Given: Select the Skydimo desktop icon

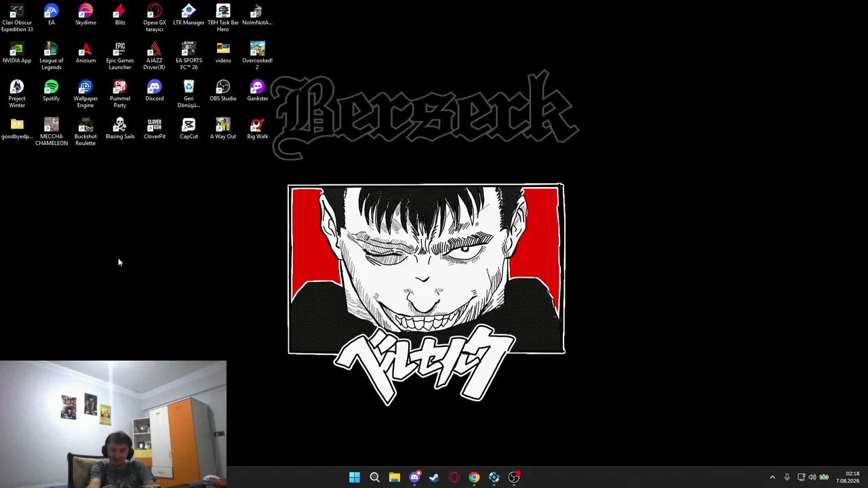Looking at the screenshot, I should click(85, 15).
